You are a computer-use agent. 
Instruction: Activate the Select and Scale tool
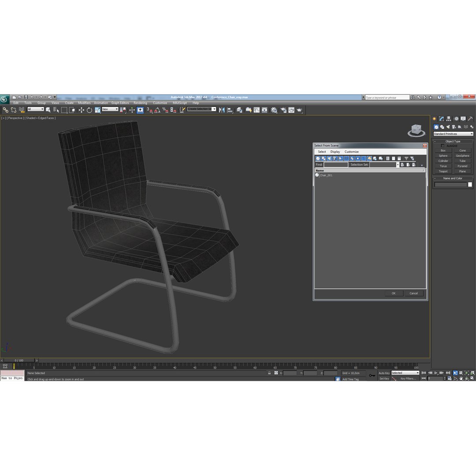click(97, 110)
